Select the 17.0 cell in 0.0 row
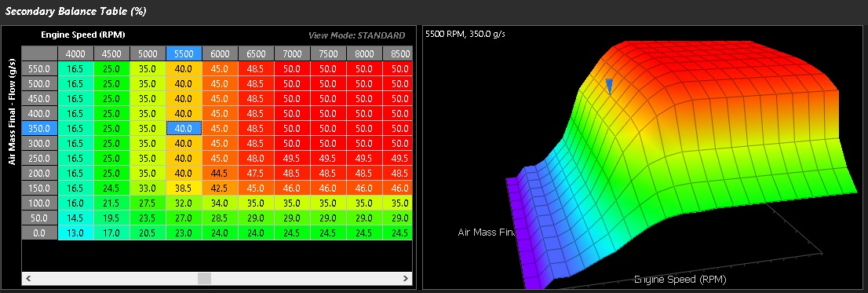 click(x=111, y=233)
